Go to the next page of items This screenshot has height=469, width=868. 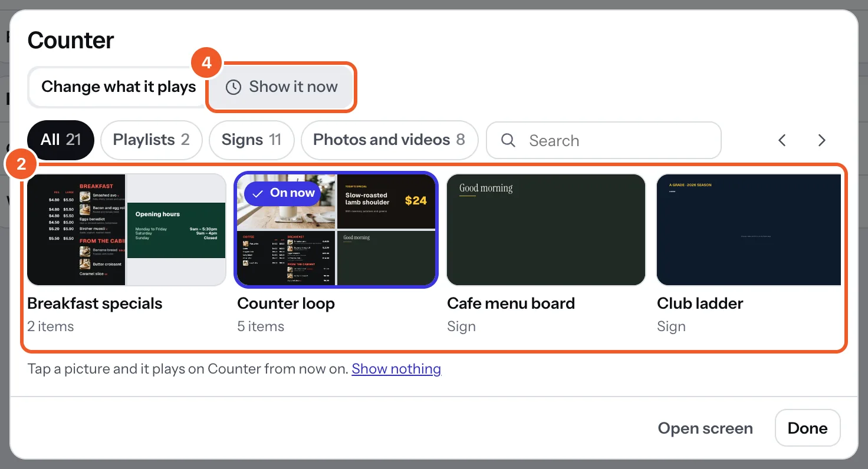(821, 140)
